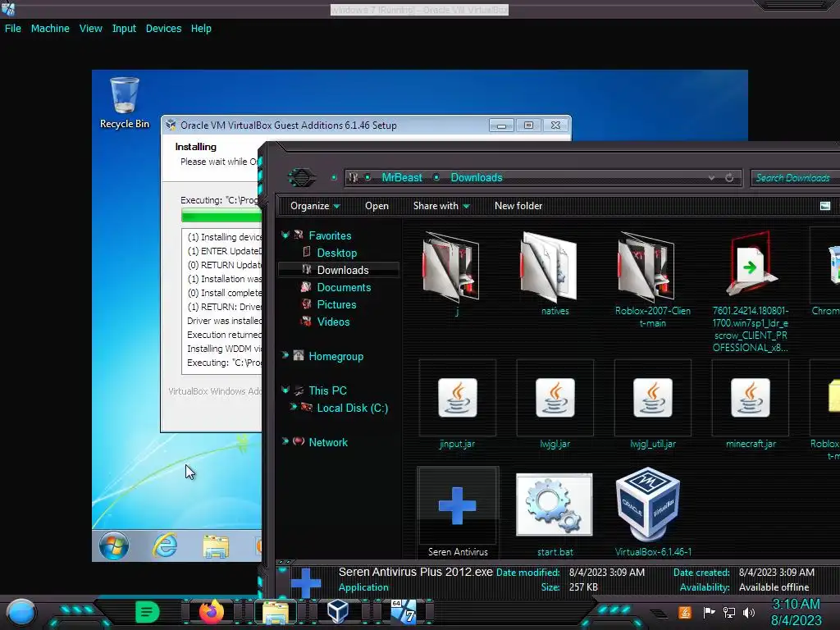The image size is (840, 630).
Task: Select minecraft.jar file
Action: (x=750, y=405)
